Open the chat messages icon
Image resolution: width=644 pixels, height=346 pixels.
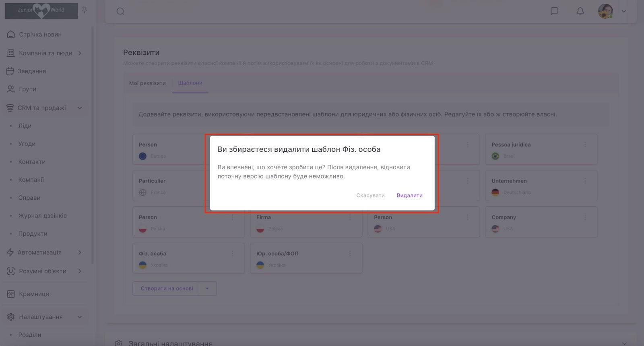554,11
